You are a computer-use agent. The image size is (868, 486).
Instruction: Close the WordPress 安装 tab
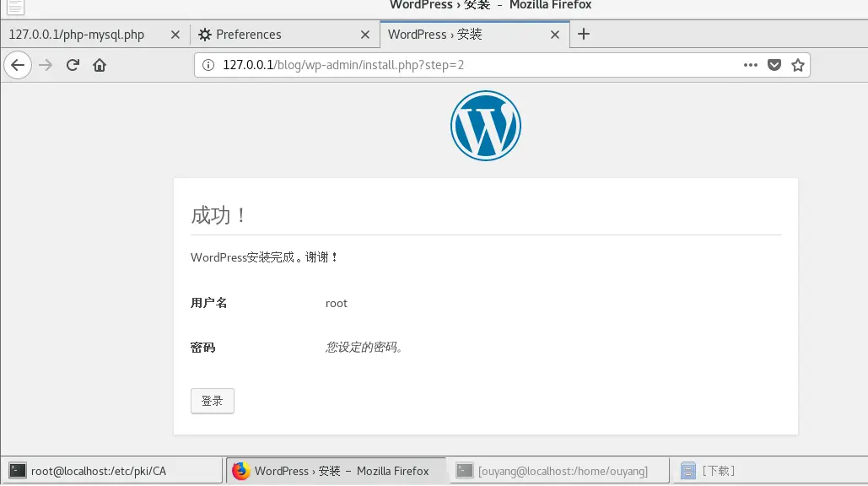tap(555, 35)
